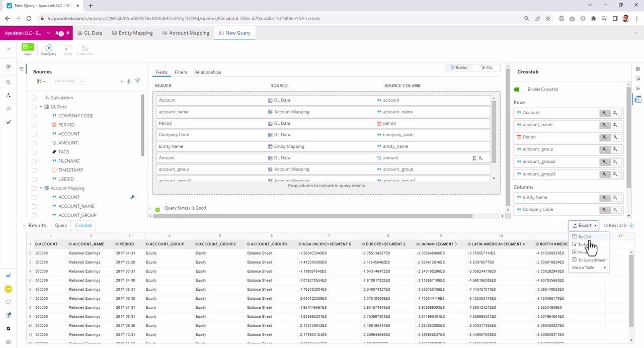644x348 pixels.
Task: Click the green Save icon
Action: point(26,47)
